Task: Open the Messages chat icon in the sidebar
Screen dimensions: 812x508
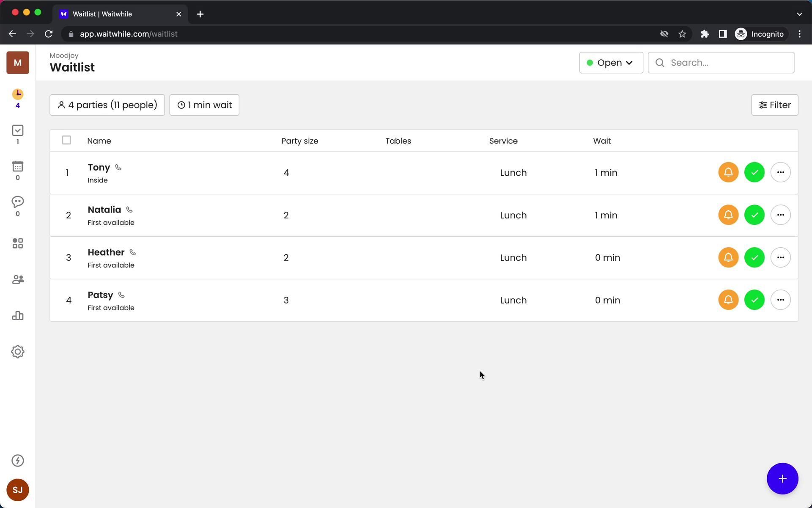Action: coord(17,202)
